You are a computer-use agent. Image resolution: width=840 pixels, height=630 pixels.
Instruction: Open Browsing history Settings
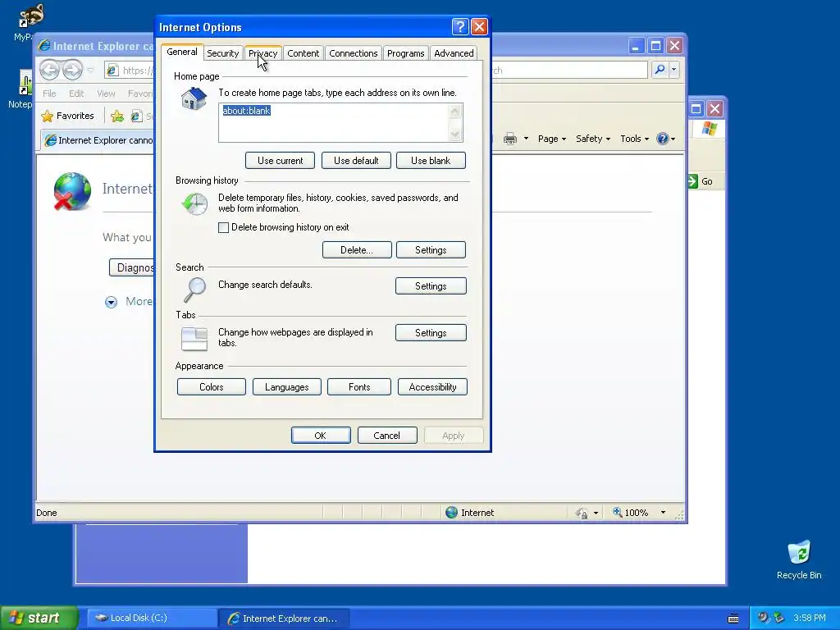(431, 249)
